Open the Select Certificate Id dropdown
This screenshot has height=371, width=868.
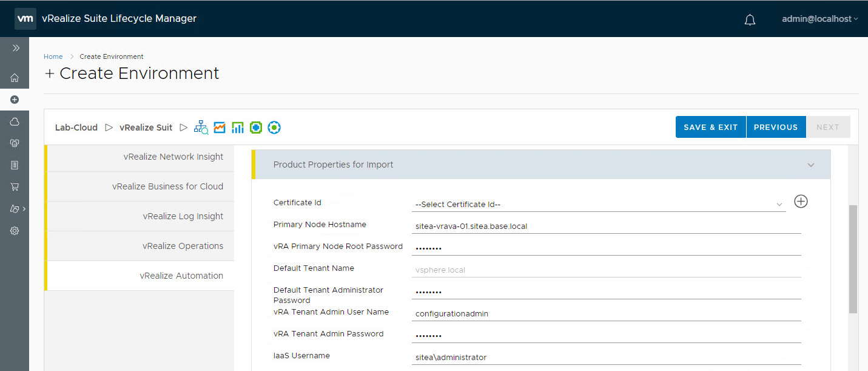(x=598, y=205)
